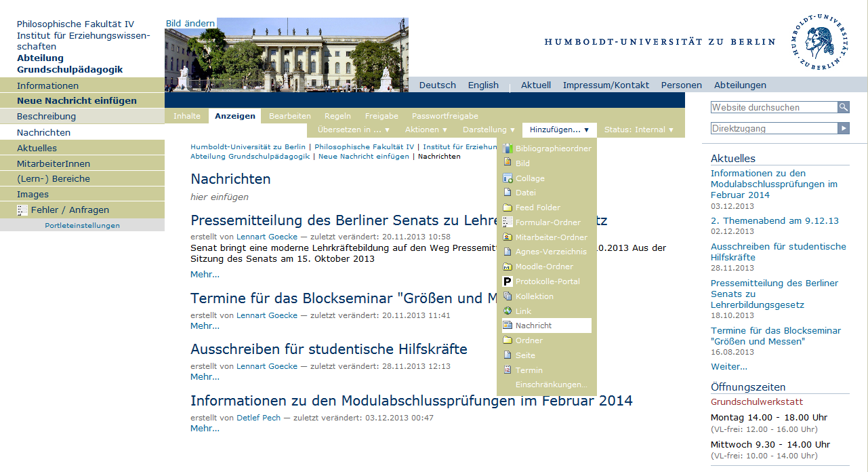
Task: Click the Feed Folder icon
Action: tap(508, 208)
